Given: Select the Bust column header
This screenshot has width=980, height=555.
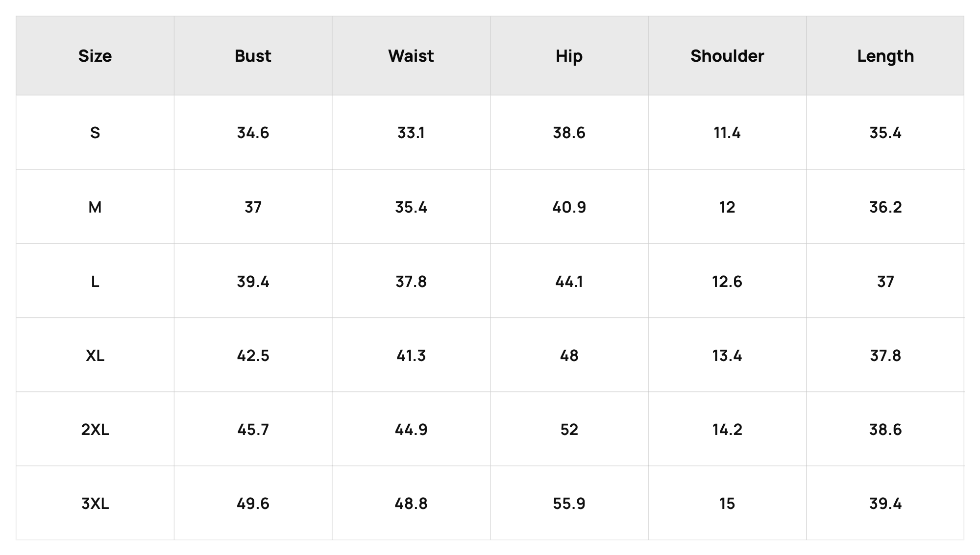Looking at the screenshot, I should (253, 56).
